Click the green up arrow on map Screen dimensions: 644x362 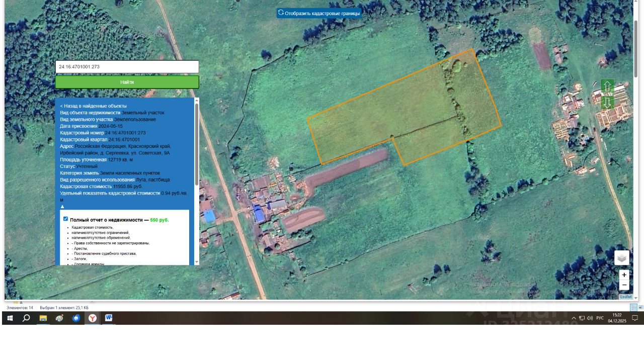pos(607,86)
